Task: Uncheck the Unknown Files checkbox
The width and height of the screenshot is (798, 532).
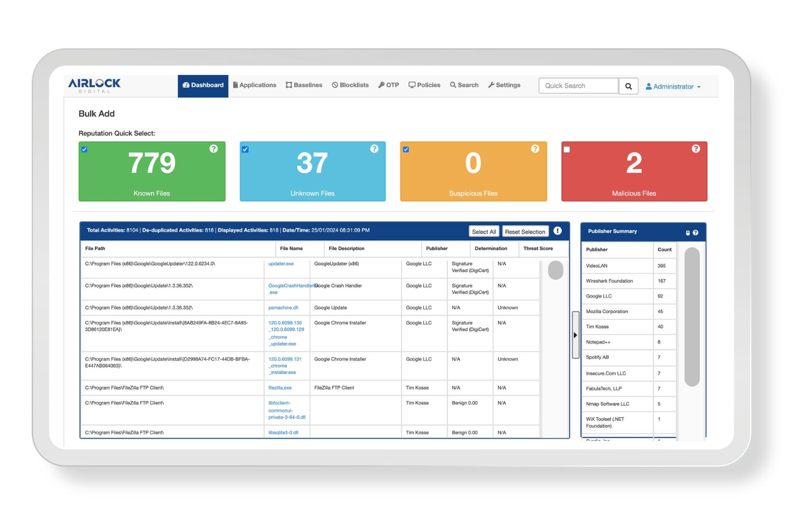Action: (x=245, y=149)
